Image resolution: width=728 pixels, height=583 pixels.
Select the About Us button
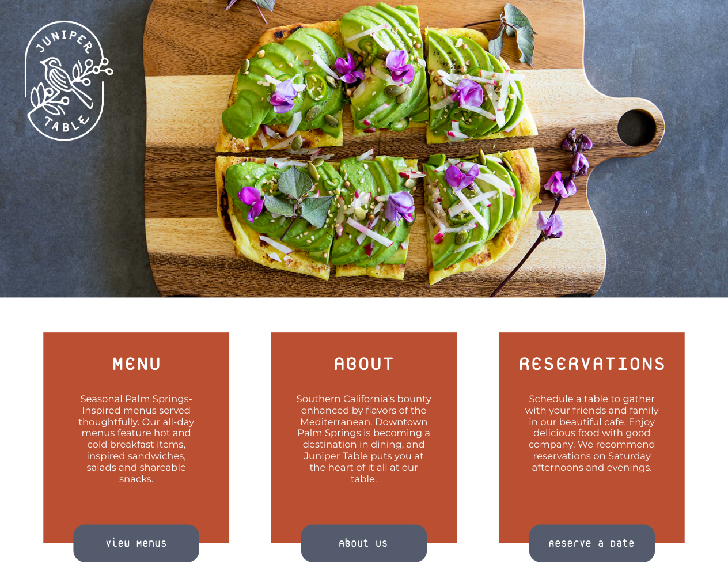click(x=364, y=543)
